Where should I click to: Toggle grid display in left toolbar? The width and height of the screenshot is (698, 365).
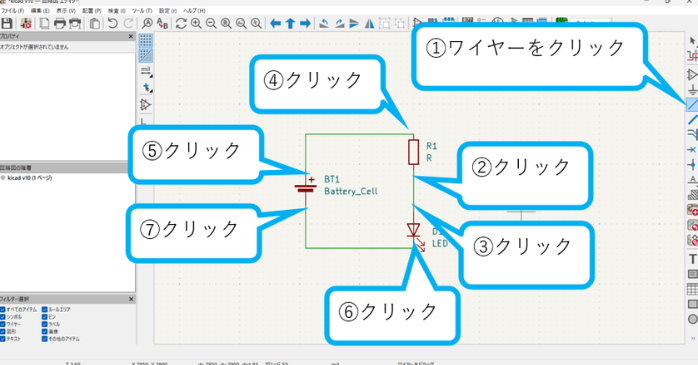coord(146,41)
